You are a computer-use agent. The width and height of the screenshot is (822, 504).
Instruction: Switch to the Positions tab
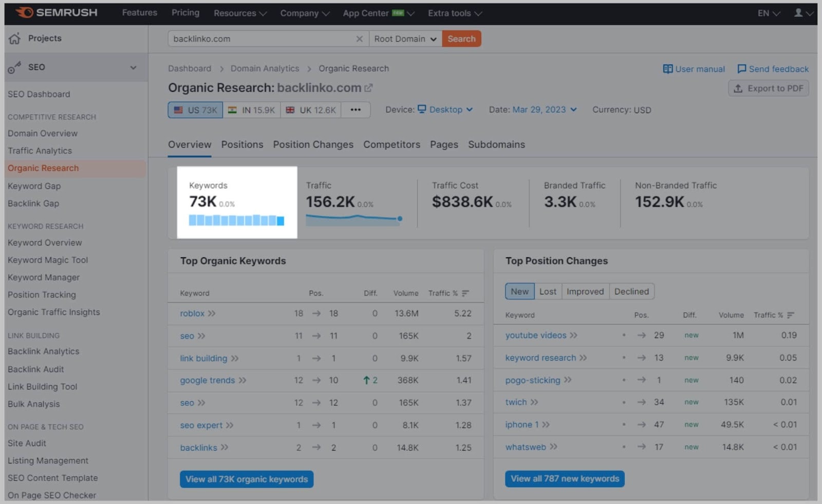coord(242,145)
